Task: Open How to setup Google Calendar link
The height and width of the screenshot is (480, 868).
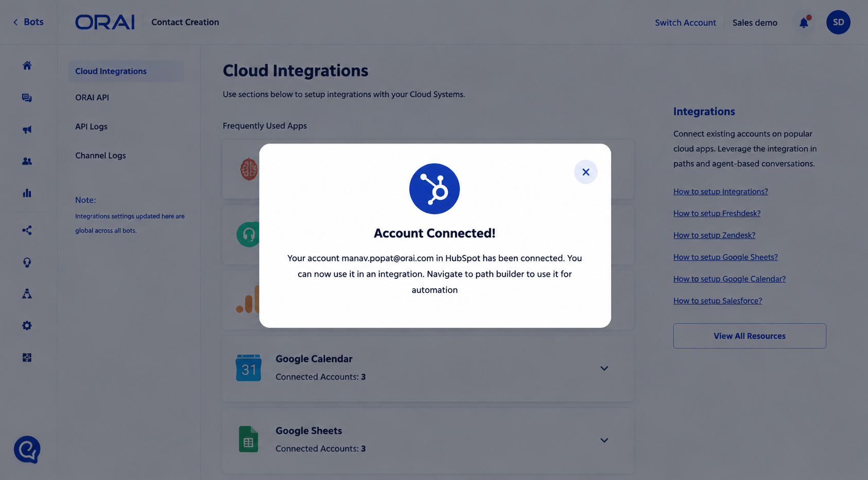Action: [x=730, y=279]
